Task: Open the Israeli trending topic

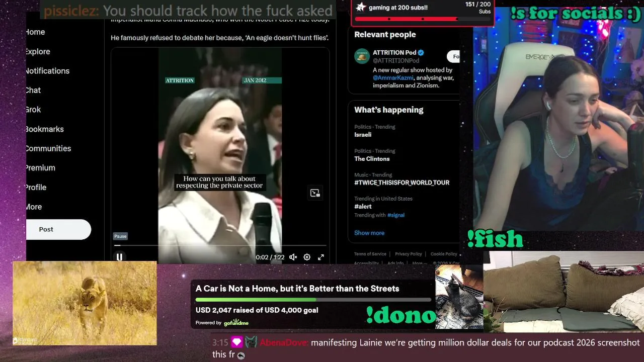Action: click(363, 135)
